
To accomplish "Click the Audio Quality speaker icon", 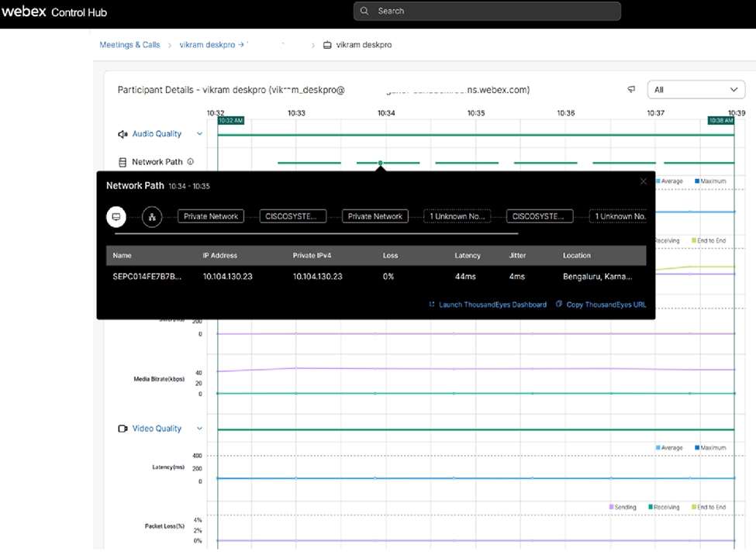I will click(123, 134).
